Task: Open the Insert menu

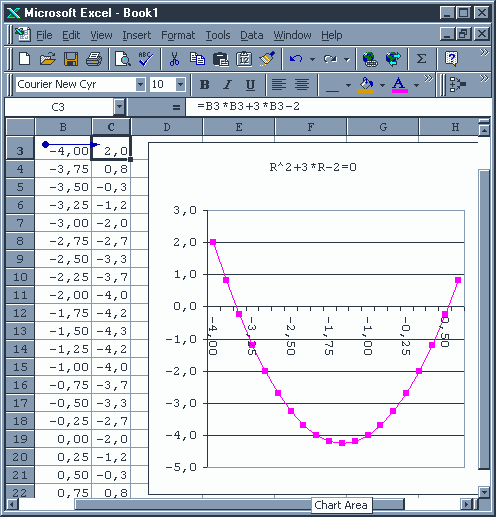Action: pyautogui.click(x=137, y=35)
